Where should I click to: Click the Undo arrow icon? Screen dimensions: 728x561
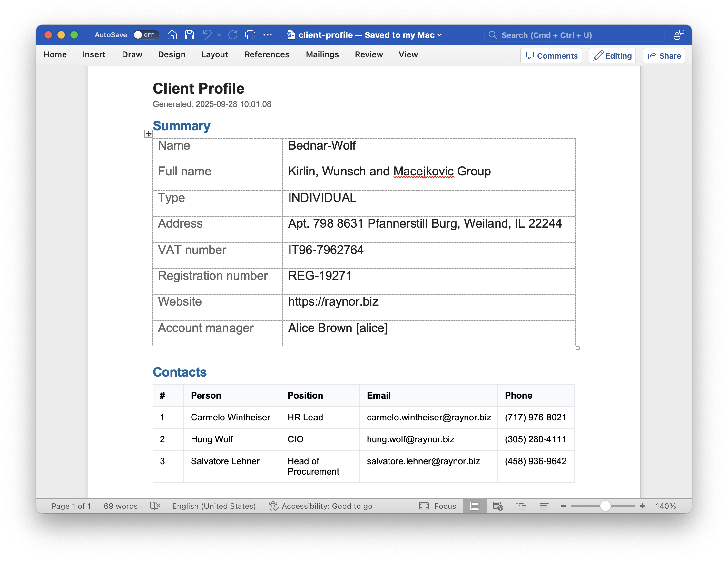[207, 35]
